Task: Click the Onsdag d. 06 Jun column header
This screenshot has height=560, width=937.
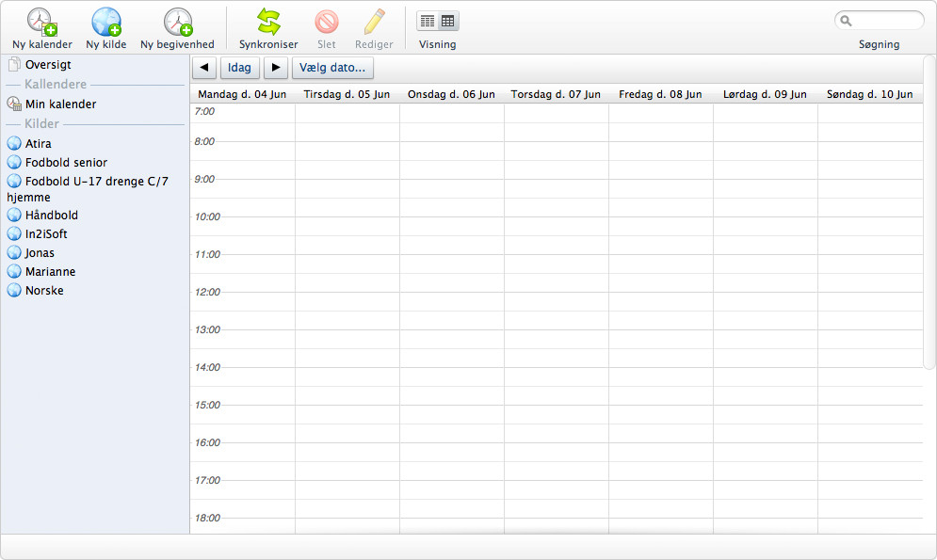Action: (x=451, y=94)
